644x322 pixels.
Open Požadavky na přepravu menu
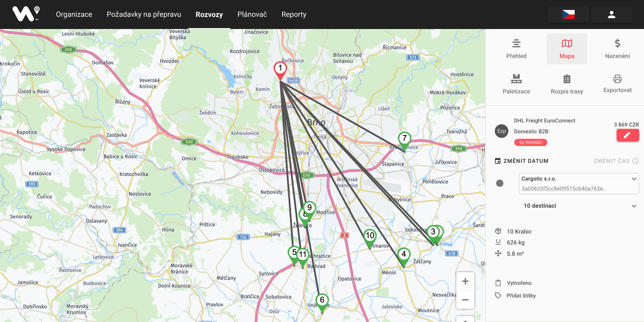click(x=144, y=14)
